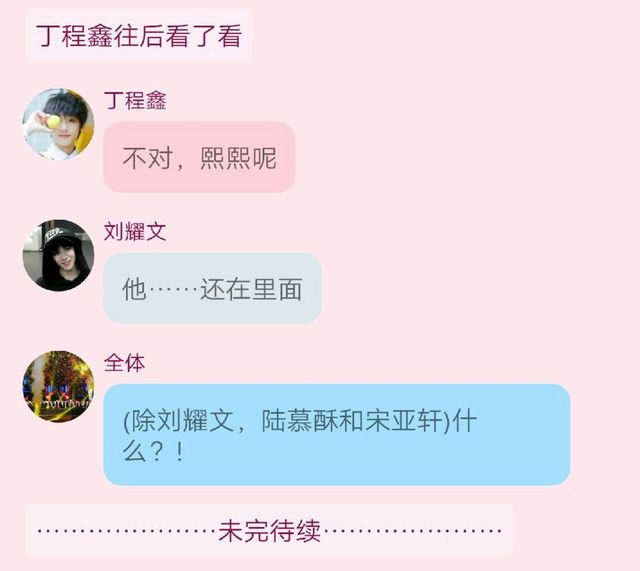The height and width of the screenshot is (571, 640).
Task: Click the word 熙熙 in the pink bubble
Action: tap(225, 158)
